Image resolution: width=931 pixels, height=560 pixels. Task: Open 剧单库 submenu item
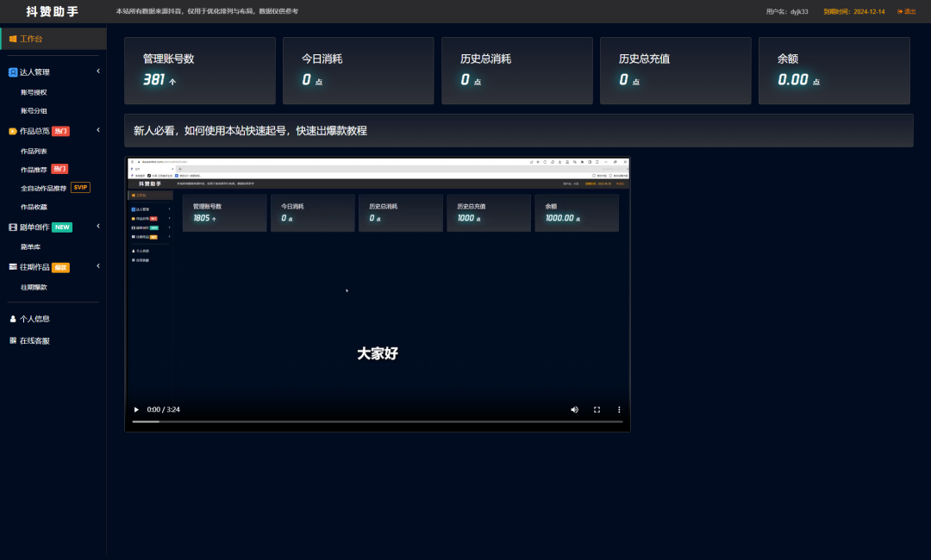[x=31, y=246]
